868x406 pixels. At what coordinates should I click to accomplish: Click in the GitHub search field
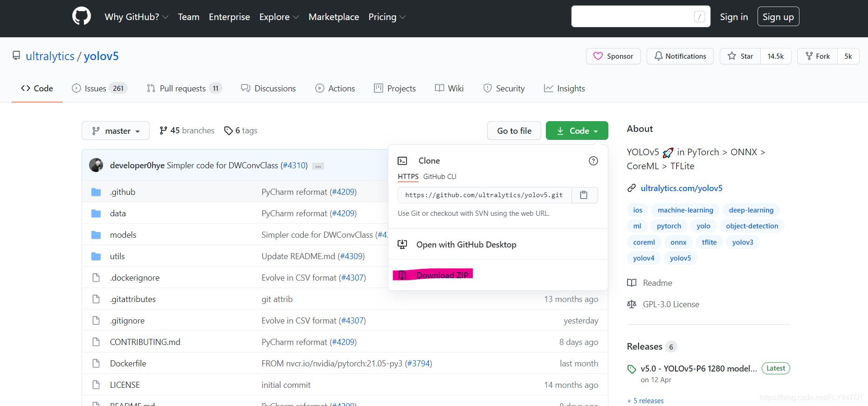pos(641,16)
